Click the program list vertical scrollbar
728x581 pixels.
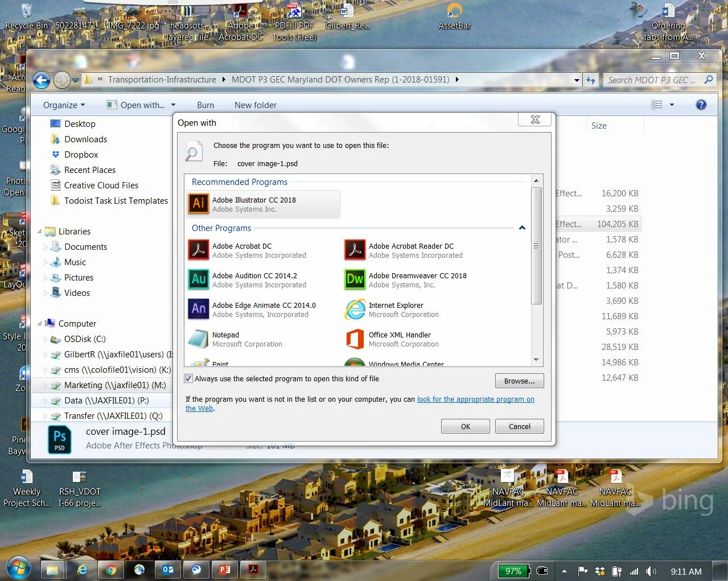(x=536, y=245)
